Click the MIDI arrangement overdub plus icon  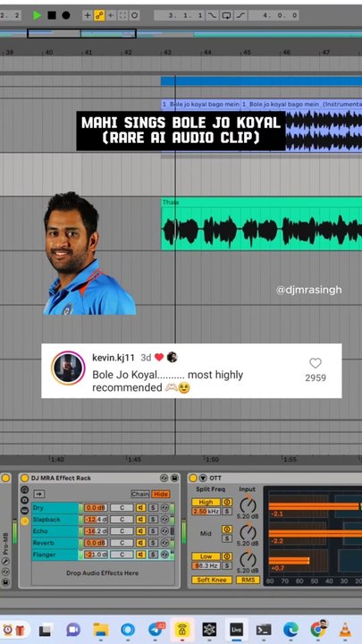pyautogui.click(x=87, y=15)
